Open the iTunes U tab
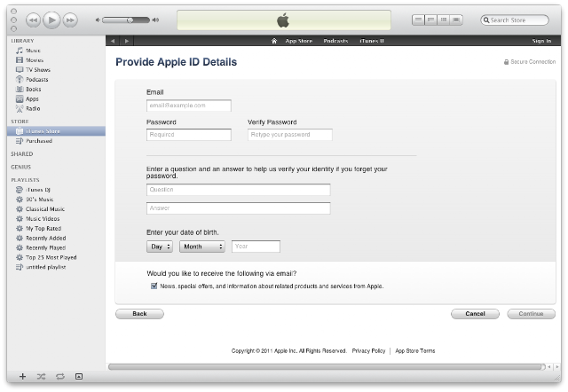The image size is (568, 392). click(x=372, y=41)
